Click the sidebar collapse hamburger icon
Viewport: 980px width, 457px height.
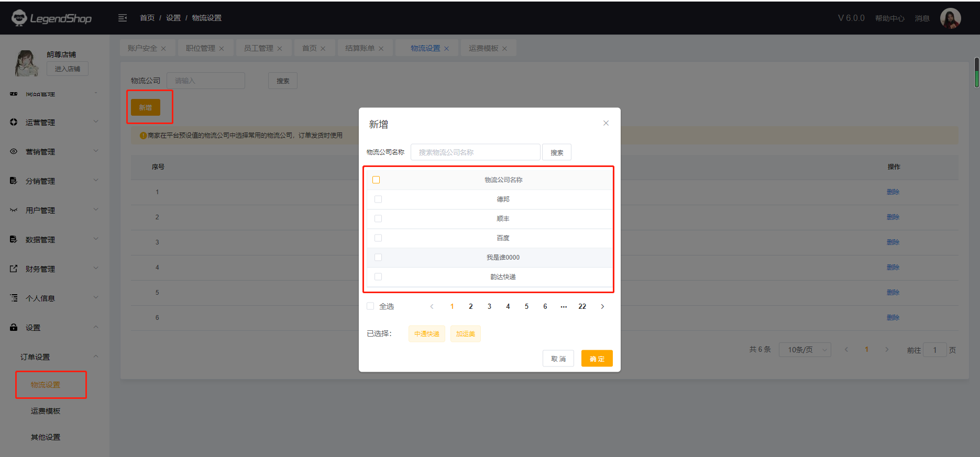point(123,18)
